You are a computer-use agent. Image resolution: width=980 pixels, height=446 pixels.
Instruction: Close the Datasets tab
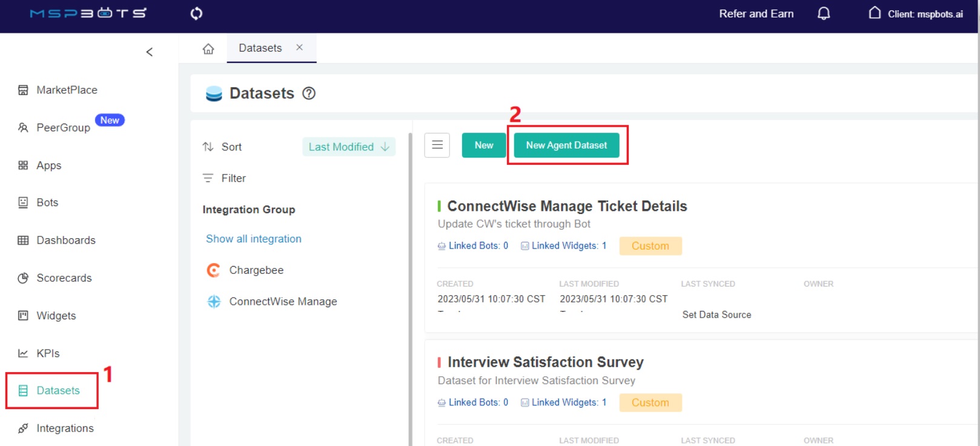coord(299,47)
